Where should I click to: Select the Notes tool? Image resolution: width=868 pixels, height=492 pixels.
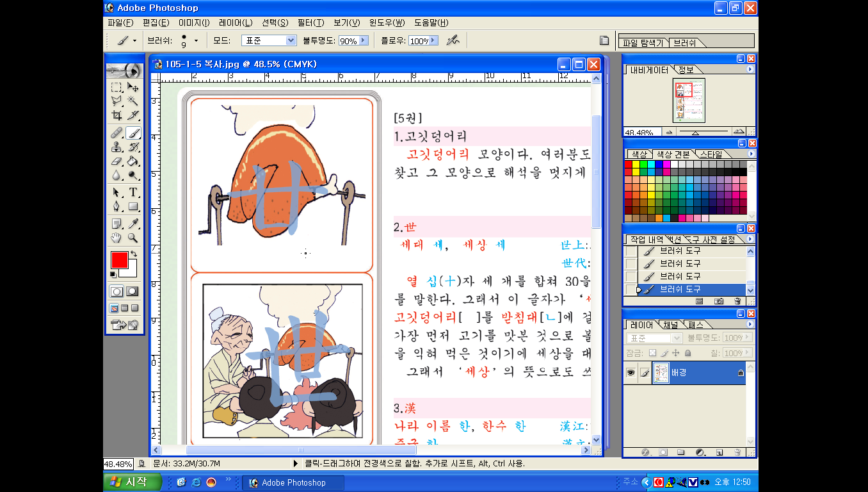[117, 224]
